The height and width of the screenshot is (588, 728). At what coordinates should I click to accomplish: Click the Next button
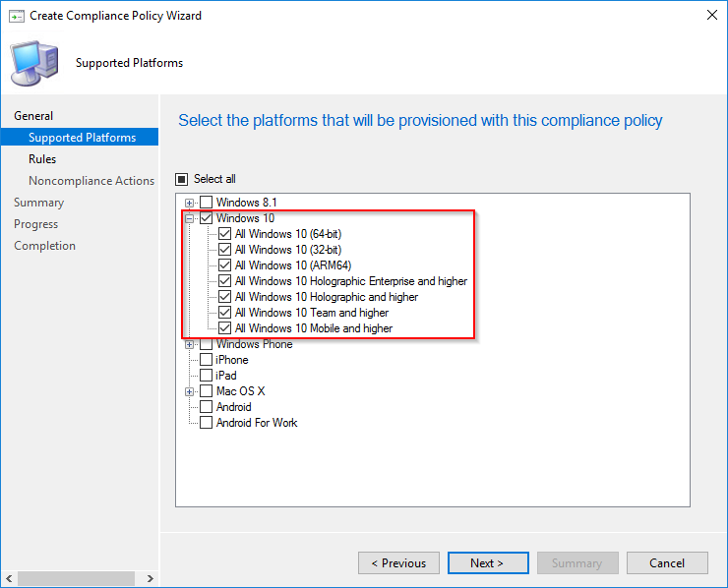click(487, 563)
